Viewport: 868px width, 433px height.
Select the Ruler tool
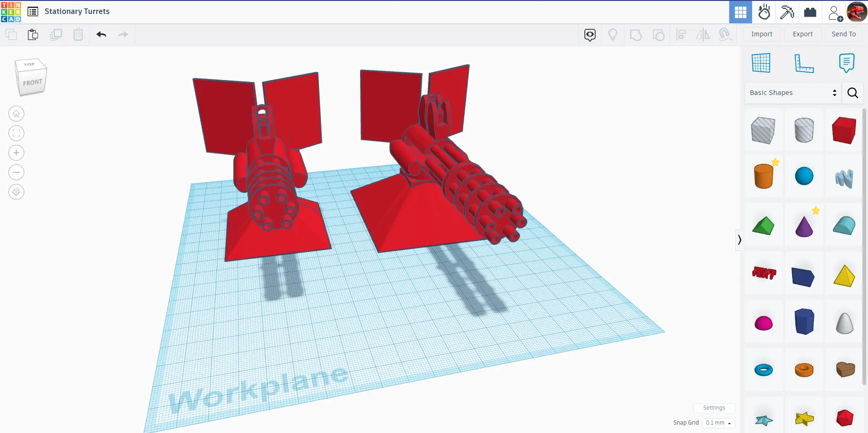(x=804, y=63)
